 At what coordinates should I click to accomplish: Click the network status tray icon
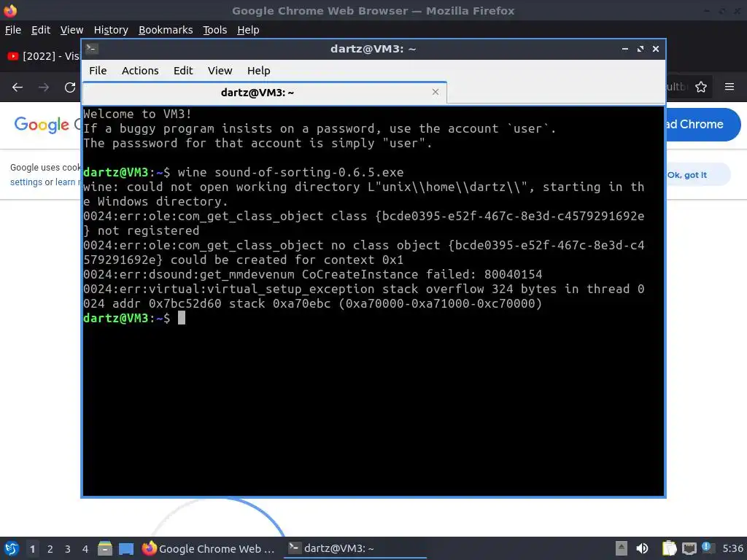(689, 548)
